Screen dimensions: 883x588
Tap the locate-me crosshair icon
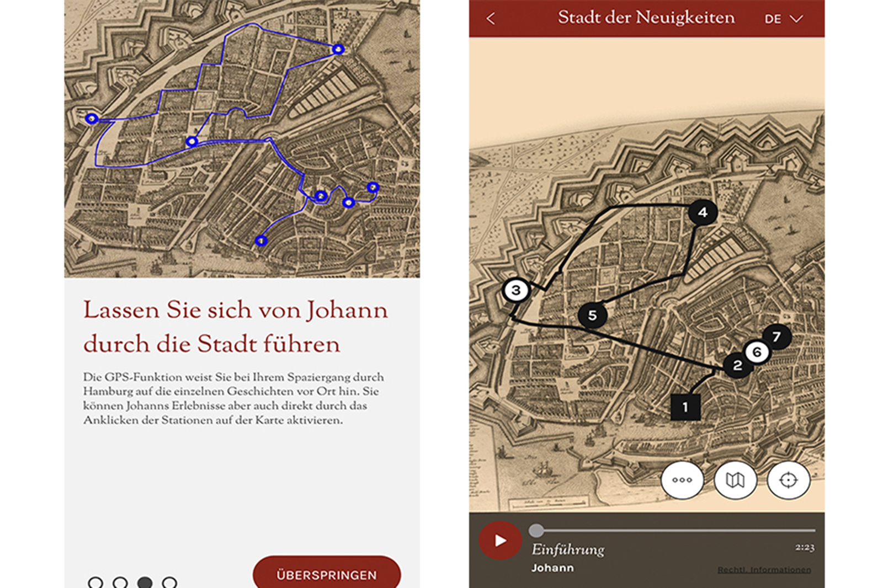[788, 480]
